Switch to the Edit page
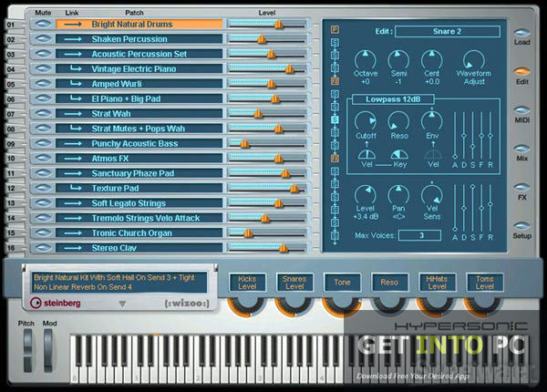Viewport: 547px width, 392px height. [521, 71]
